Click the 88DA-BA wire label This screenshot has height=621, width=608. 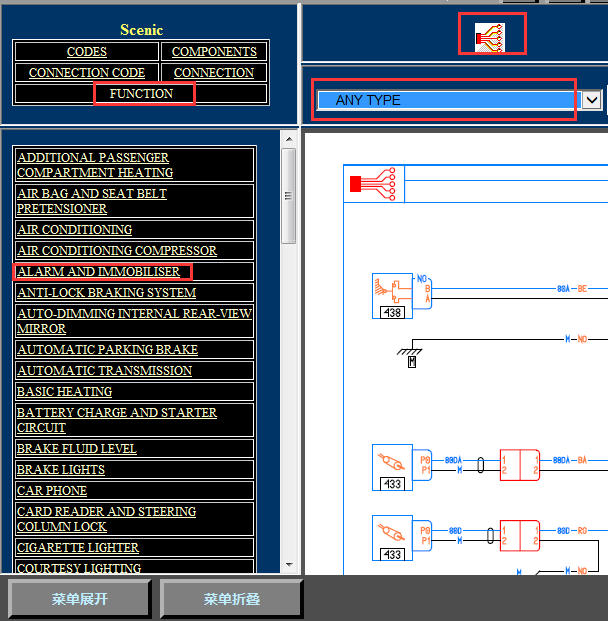tap(570, 460)
